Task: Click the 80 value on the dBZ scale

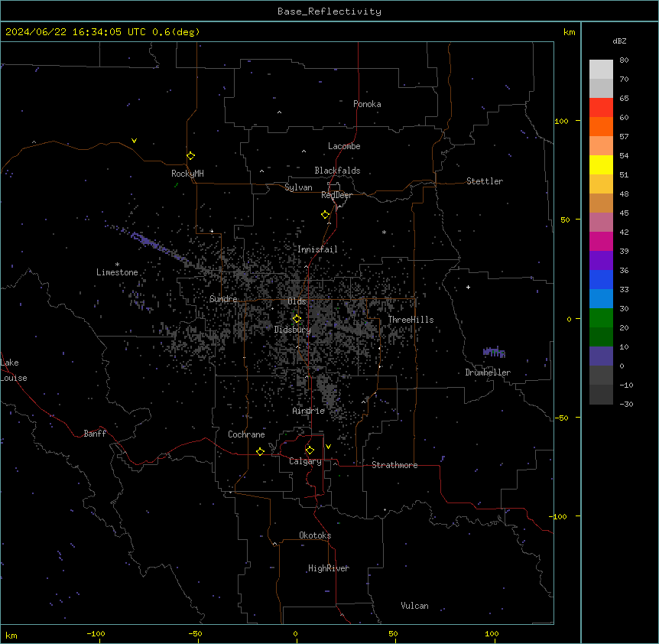Action: [624, 60]
